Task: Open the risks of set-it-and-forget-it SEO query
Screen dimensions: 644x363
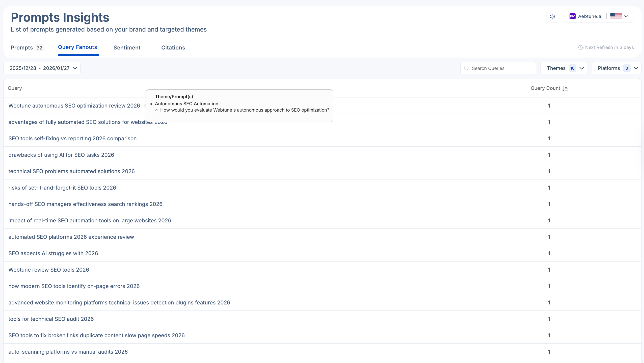Action: [x=62, y=188]
